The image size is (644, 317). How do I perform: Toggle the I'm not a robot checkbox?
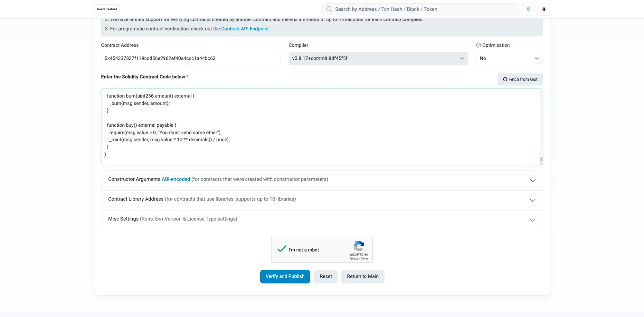[x=282, y=249]
